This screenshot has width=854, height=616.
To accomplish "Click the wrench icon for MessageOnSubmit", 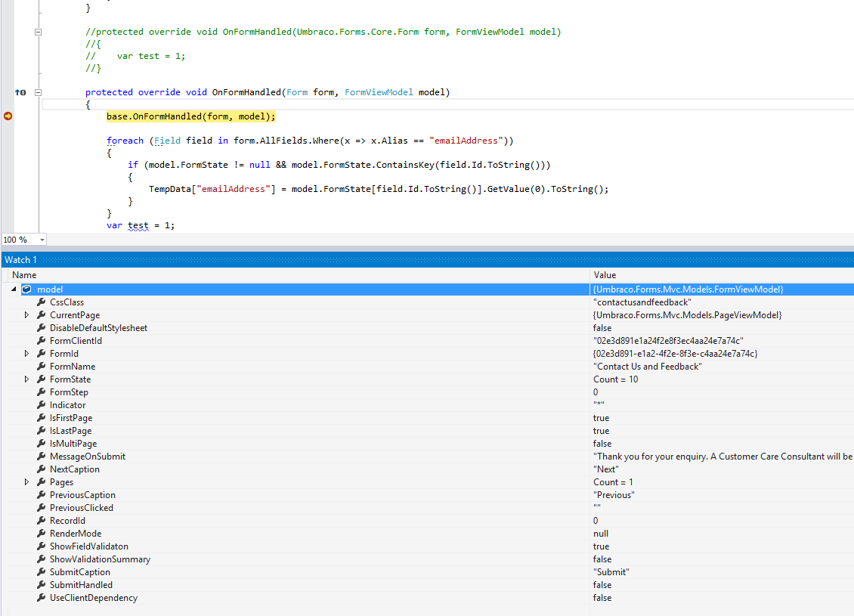I will [x=41, y=457].
